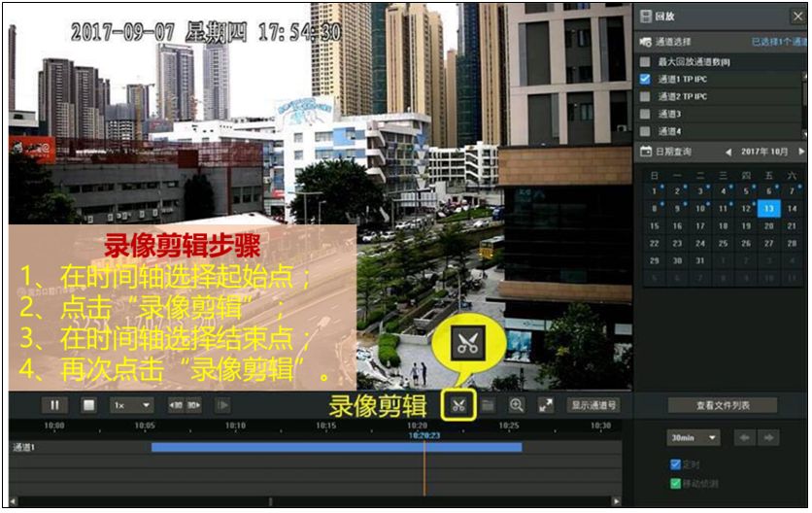Select date 12 in the calendar
812x513 pixels.
[x=746, y=209]
